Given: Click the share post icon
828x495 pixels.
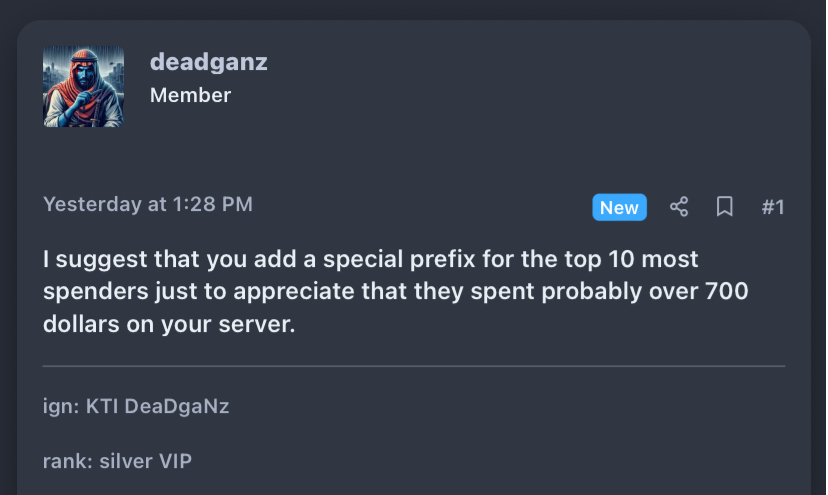Looking at the screenshot, I should pos(679,207).
